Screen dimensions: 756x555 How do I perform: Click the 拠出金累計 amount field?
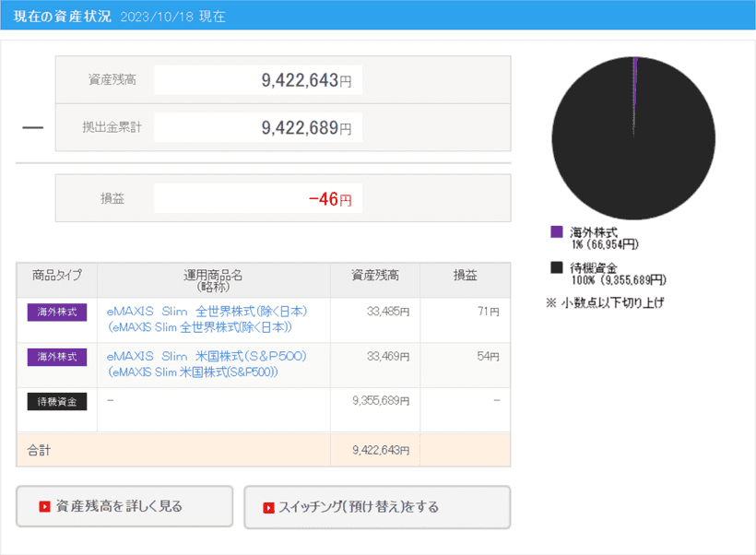click(258, 128)
